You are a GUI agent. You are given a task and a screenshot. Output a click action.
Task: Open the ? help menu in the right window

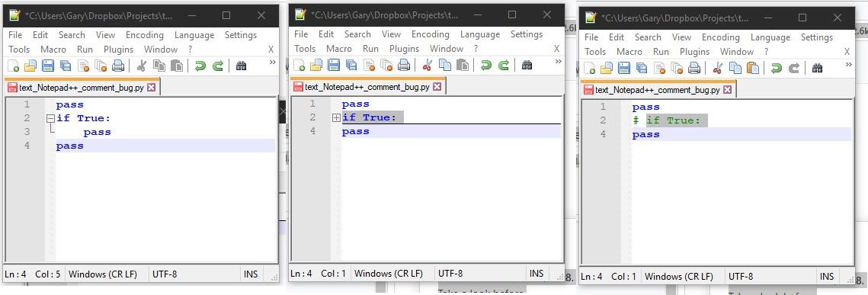point(766,52)
